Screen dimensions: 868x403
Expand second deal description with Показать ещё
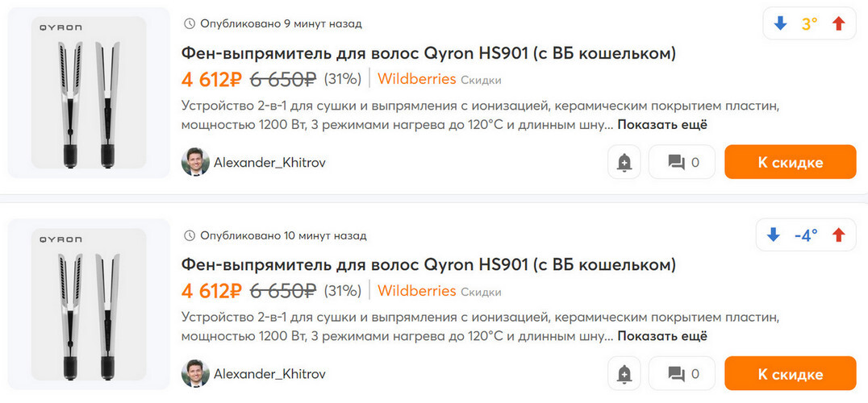(x=662, y=336)
